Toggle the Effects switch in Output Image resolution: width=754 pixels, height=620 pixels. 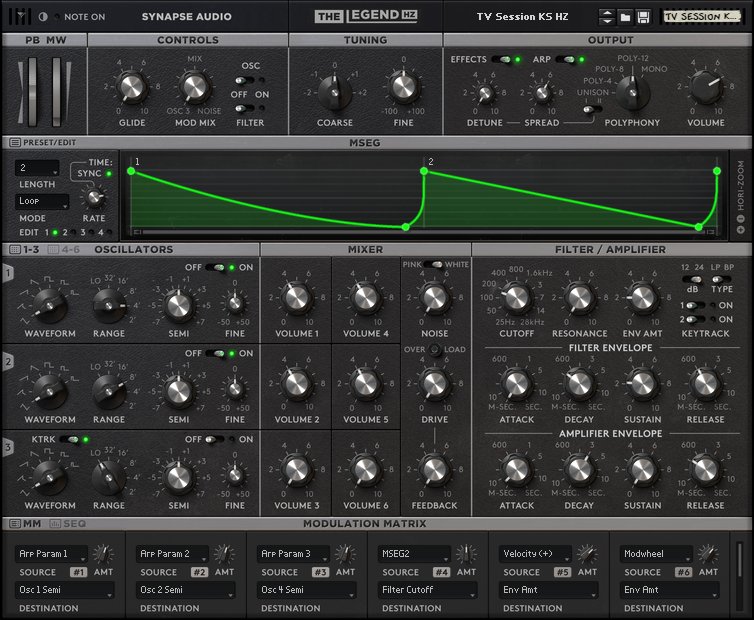[502, 60]
